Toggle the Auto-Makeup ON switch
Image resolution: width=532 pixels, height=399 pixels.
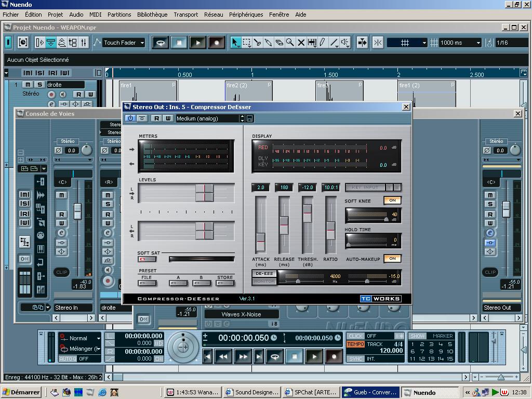pos(392,259)
